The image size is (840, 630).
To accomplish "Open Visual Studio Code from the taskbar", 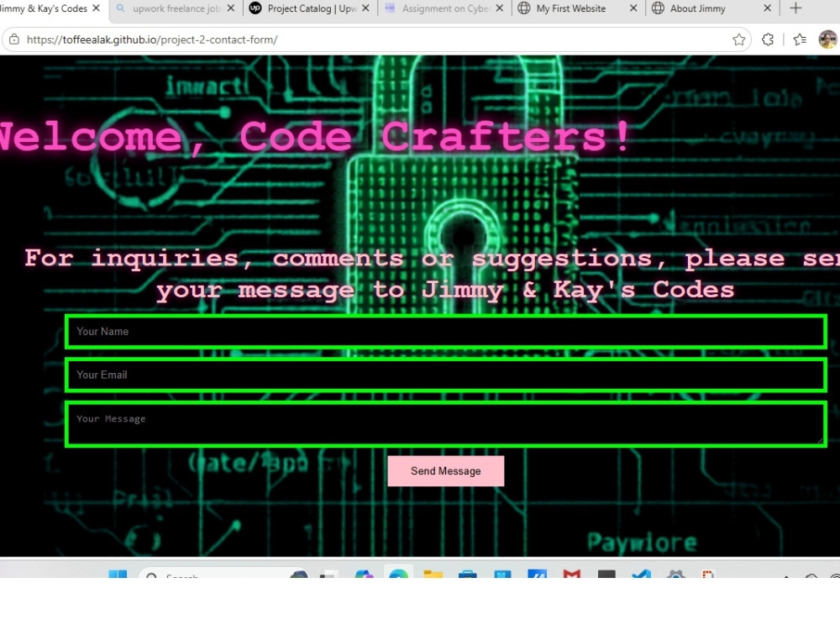I will [x=641, y=574].
